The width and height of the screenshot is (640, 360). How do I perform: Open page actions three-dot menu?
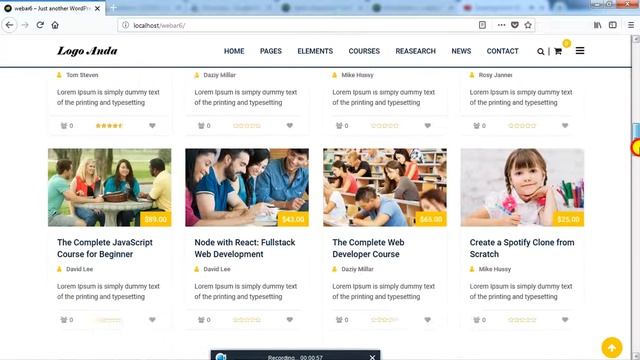(x=501, y=25)
